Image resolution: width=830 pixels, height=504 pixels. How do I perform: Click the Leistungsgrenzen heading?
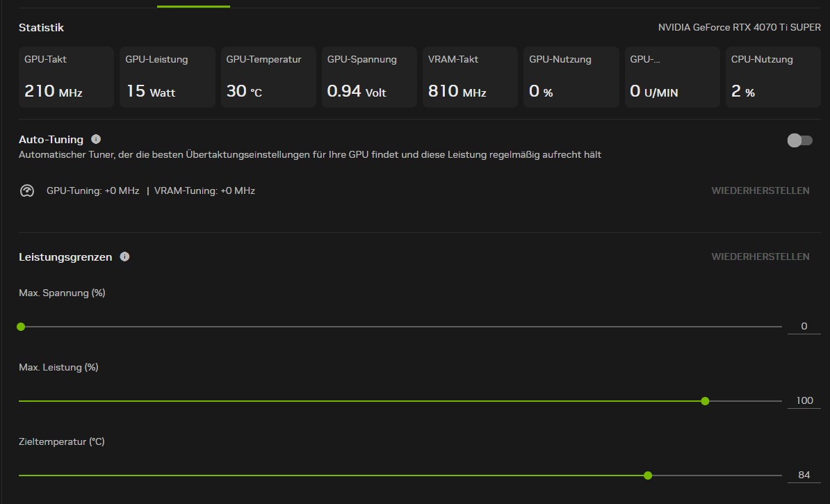pyautogui.click(x=65, y=257)
